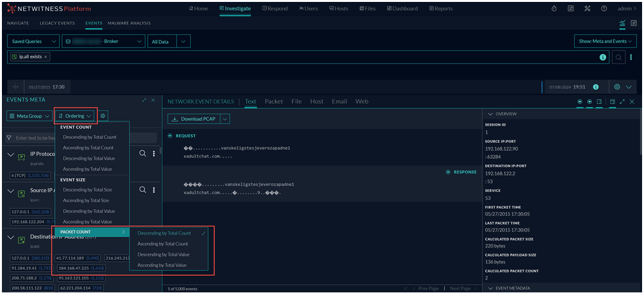Focus the Enter text to be found filter field
The width and height of the screenshot is (644, 293).
pos(81,138)
